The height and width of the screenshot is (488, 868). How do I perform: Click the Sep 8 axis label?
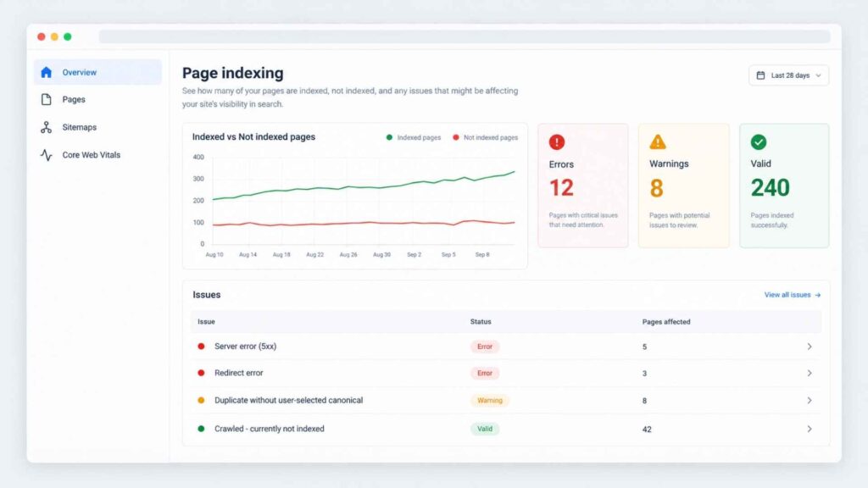(482, 254)
